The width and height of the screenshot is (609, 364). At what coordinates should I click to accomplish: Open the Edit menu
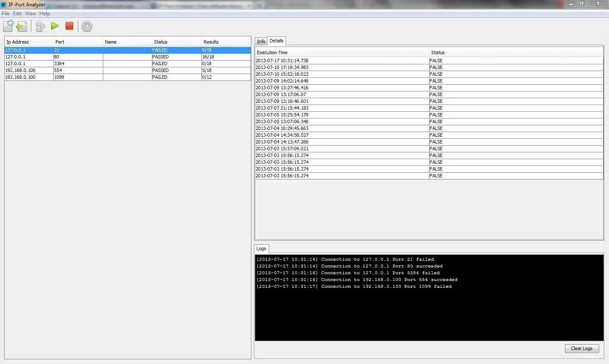point(17,14)
